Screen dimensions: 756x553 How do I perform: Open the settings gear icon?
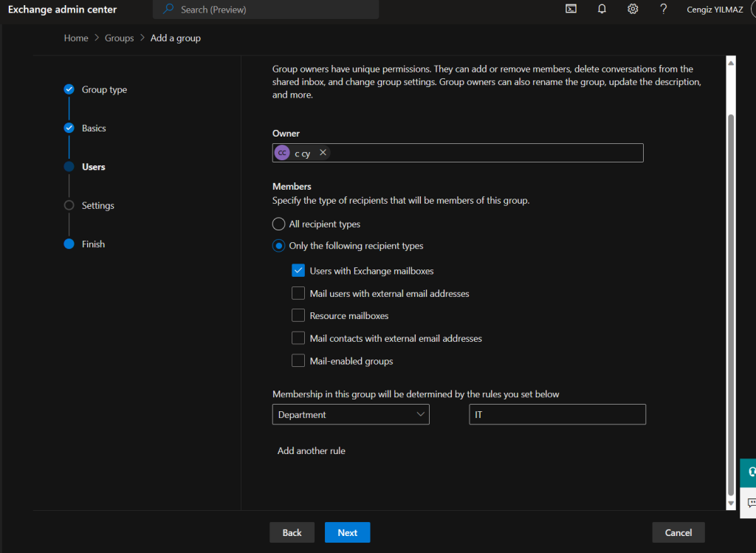click(633, 9)
